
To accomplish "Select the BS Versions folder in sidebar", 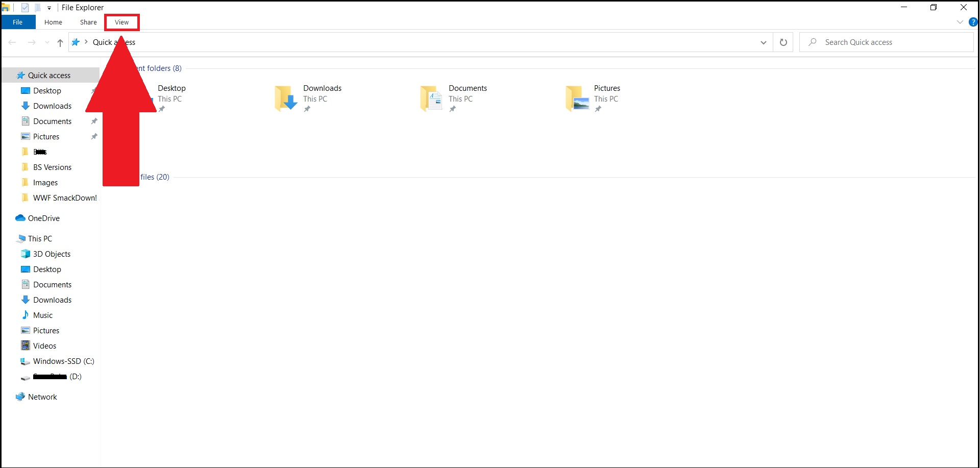I will [x=52, y=167].
